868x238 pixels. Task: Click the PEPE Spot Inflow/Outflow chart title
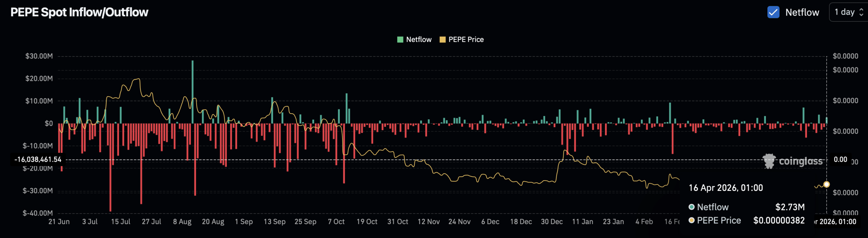[x=79, y=12]
